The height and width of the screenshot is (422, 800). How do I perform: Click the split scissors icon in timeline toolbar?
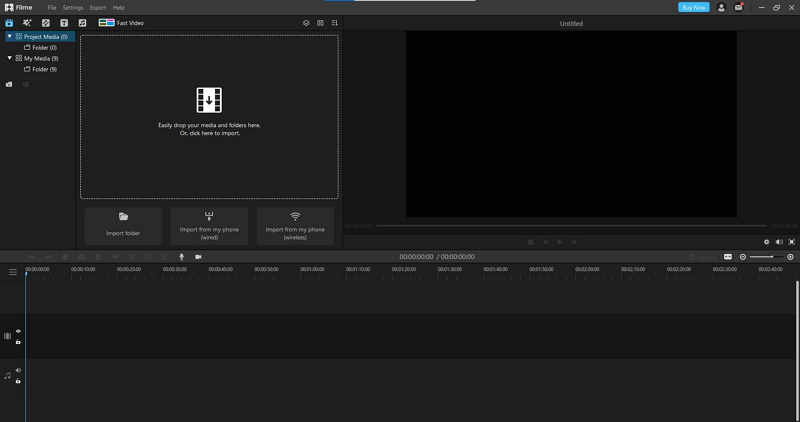115,257
